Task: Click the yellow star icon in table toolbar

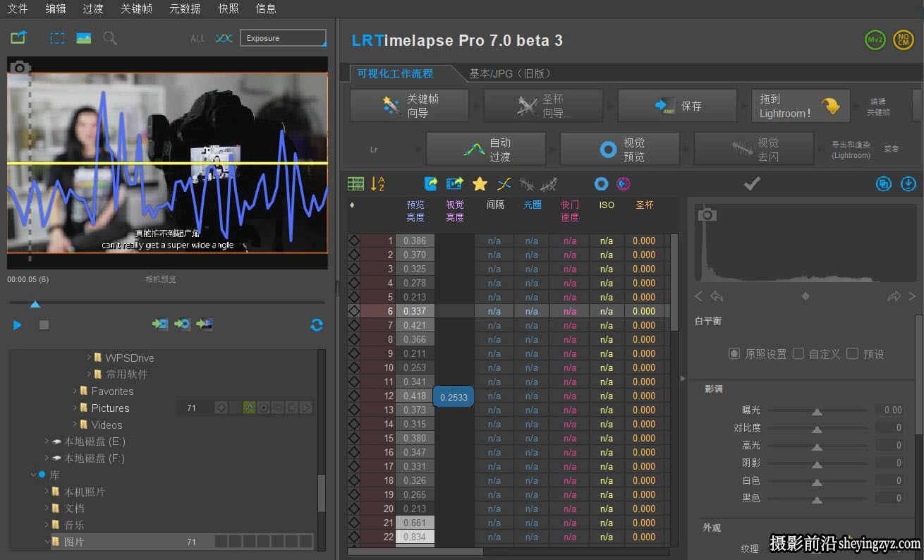Action: tap(480, 184)
